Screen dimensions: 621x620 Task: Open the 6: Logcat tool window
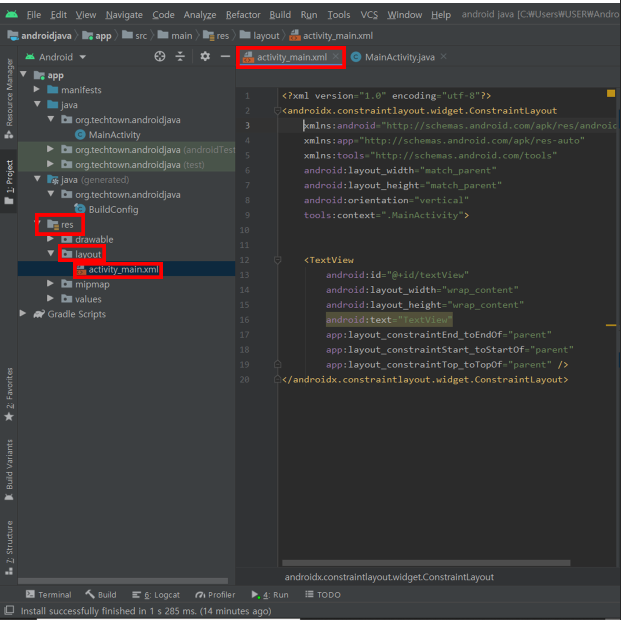pos(156,595)
